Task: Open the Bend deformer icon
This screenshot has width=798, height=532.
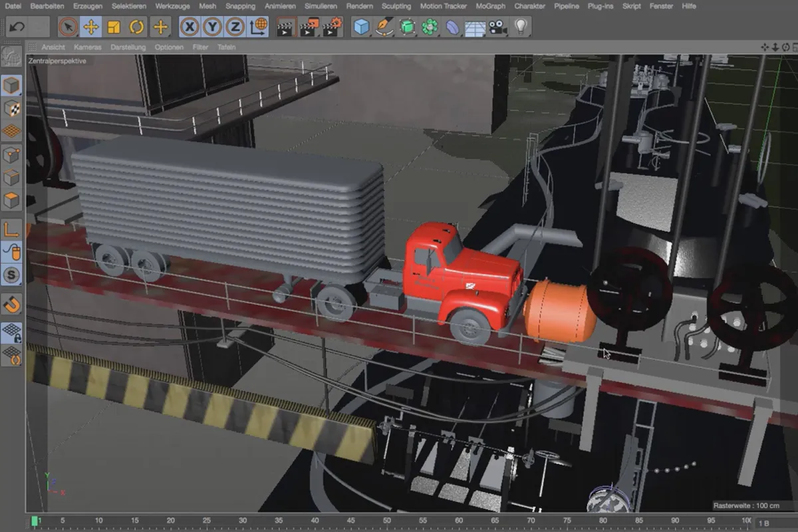Action: pos(452,27)
